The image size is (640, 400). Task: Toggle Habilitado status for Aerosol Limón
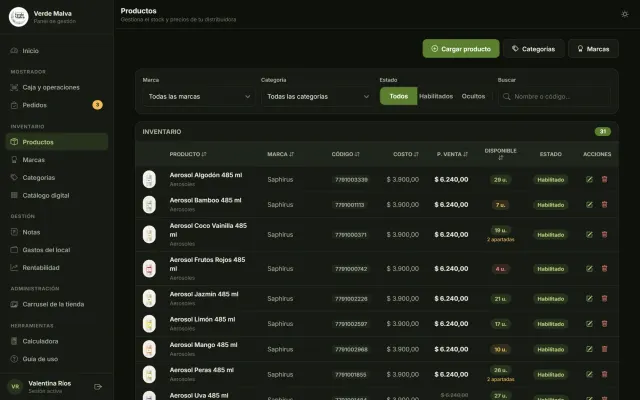pyautogui.click(x=550, y=324)
